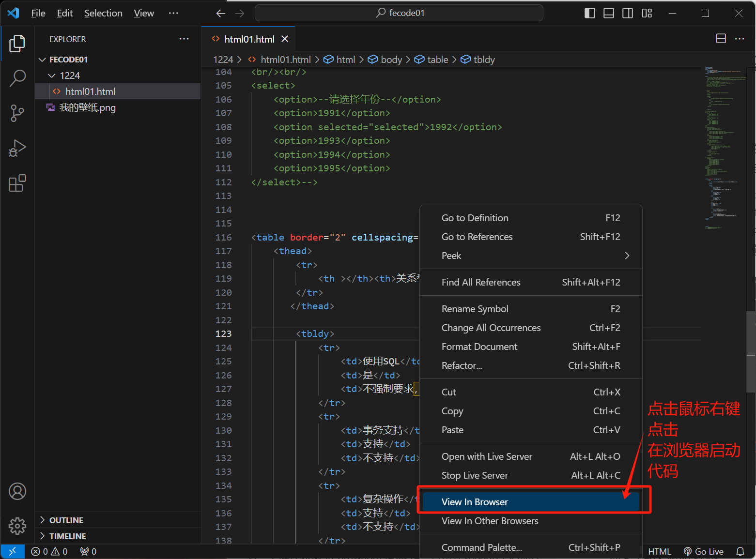Click table breadcrumb segment

[431, 60]
